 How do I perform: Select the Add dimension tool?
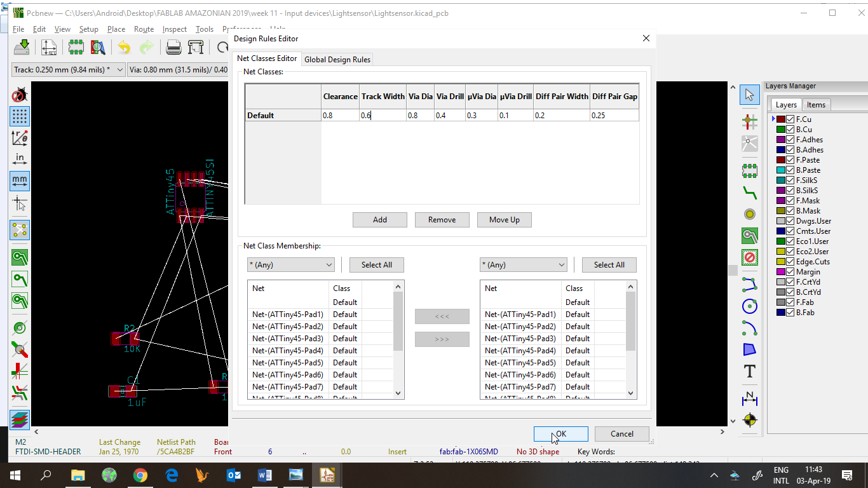pos(750,398)
